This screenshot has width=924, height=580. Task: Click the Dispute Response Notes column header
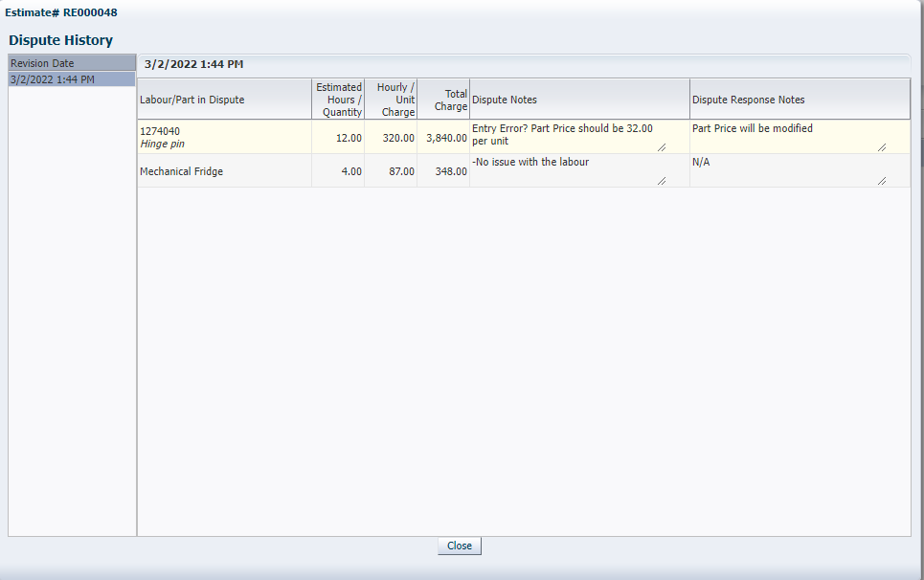(x=800, y=100)
